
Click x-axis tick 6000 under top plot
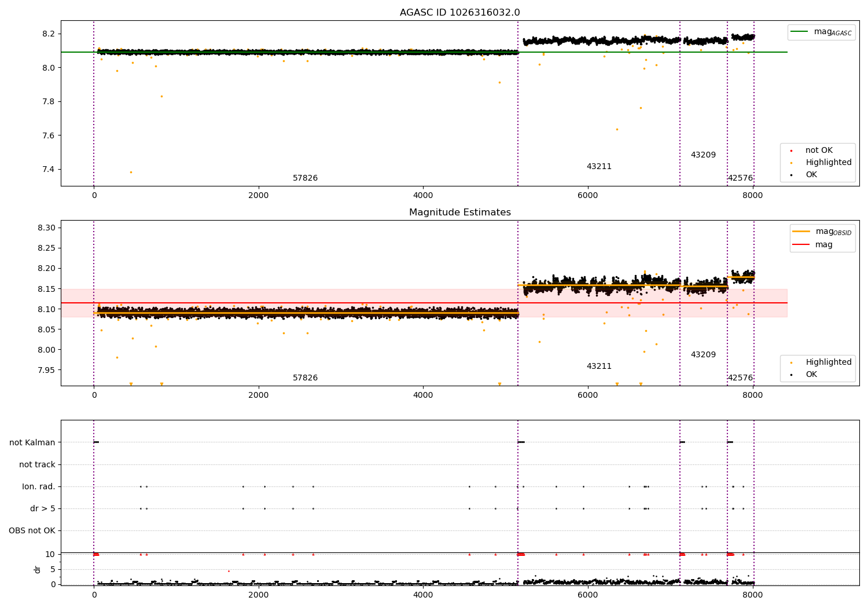click(x=588, y=196)
